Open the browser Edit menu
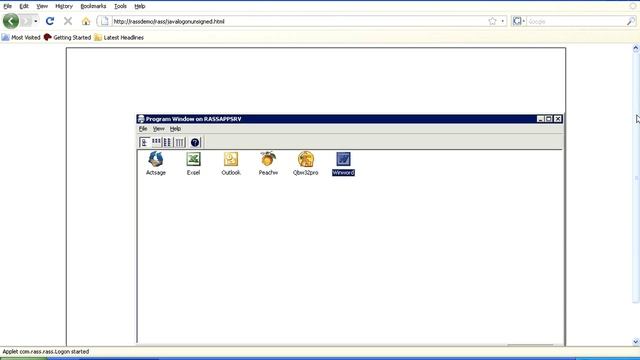 (x=24, y=6)
